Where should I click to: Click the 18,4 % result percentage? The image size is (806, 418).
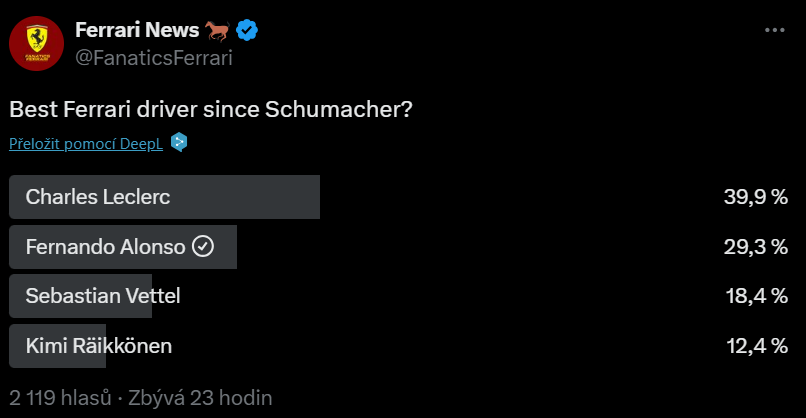coord(757,296)
